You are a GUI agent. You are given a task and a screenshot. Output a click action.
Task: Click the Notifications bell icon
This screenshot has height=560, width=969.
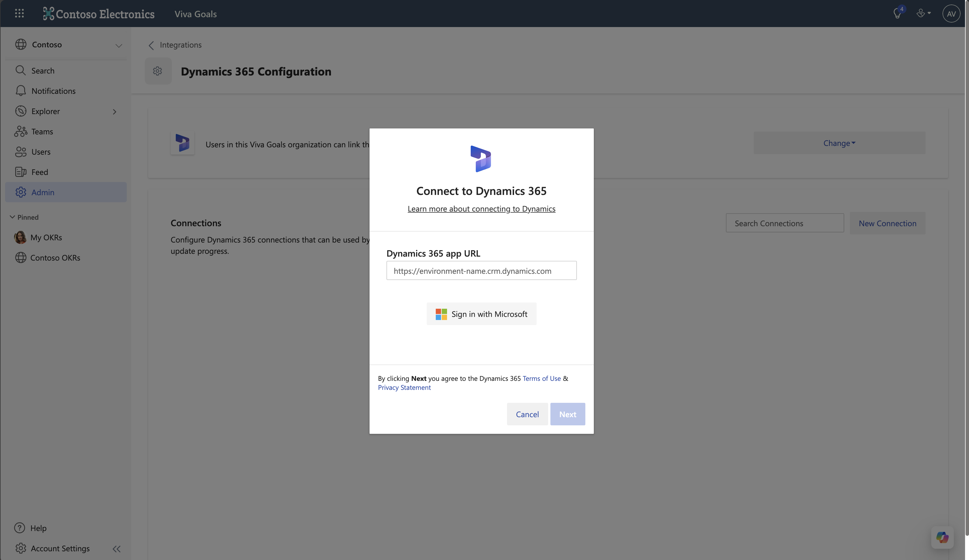(x=20, y=91)
